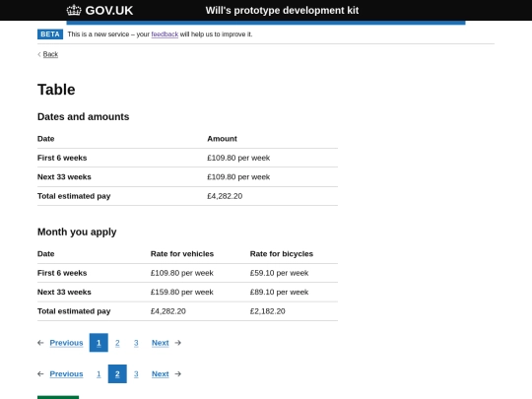Click 'Next 33 weeks' in Dates and amounts table
This screenshot has height=399, width=532.
[x=64, y=176]
